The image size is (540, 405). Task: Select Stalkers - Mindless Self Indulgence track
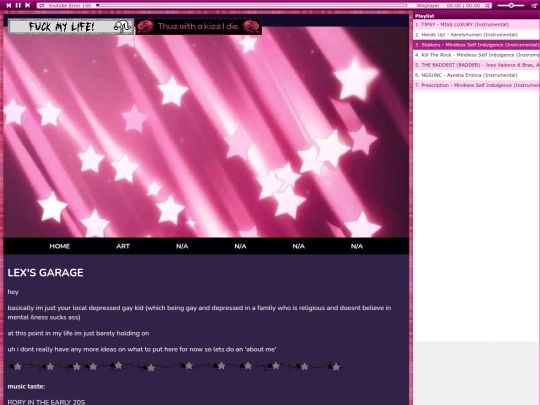pyautogui.click(x=476, y=45)
